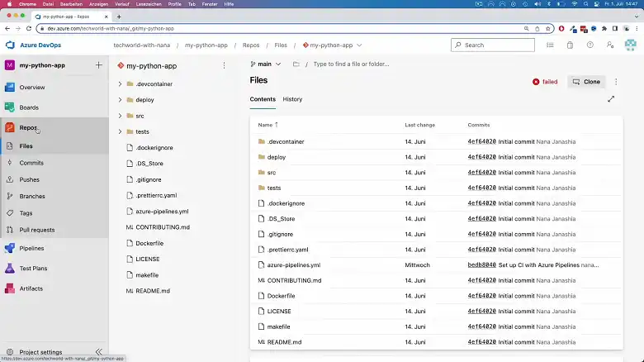The height and width of the screenshot is (362, 644).
Task: Open the help icon in header
Action: (590, 45)
